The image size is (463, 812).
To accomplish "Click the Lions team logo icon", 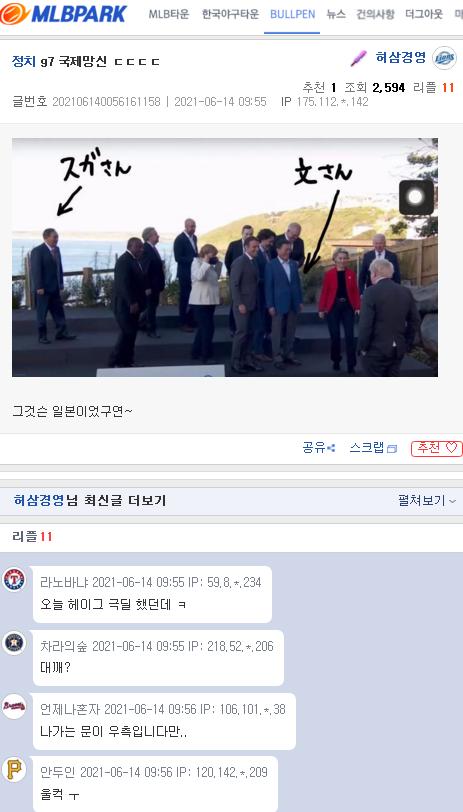I will point(444,58).
